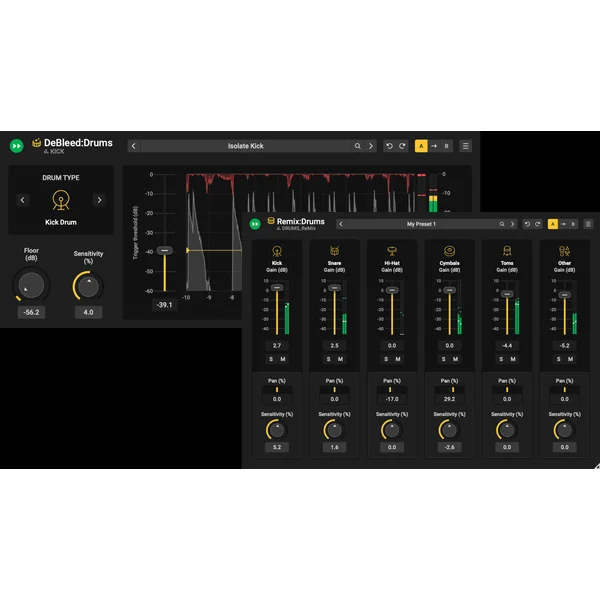Click the Other gain value -5.2

[564, 346]
